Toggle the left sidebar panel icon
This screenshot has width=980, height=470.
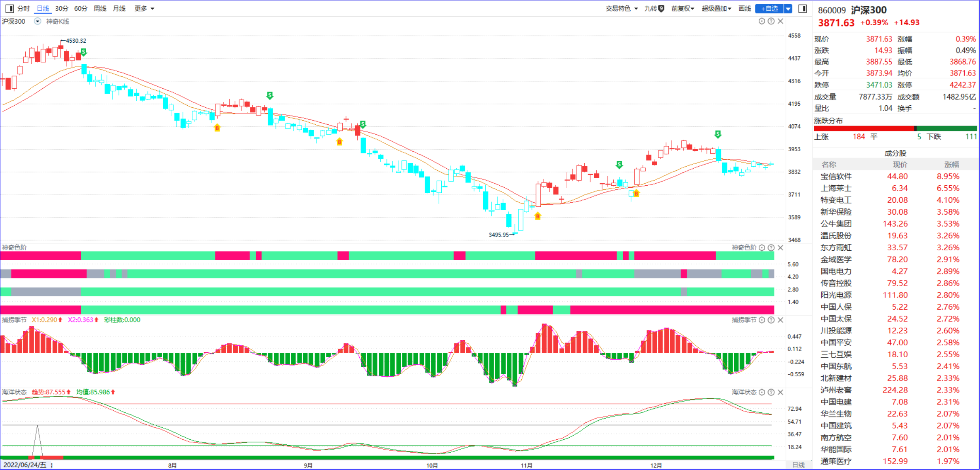9,8
